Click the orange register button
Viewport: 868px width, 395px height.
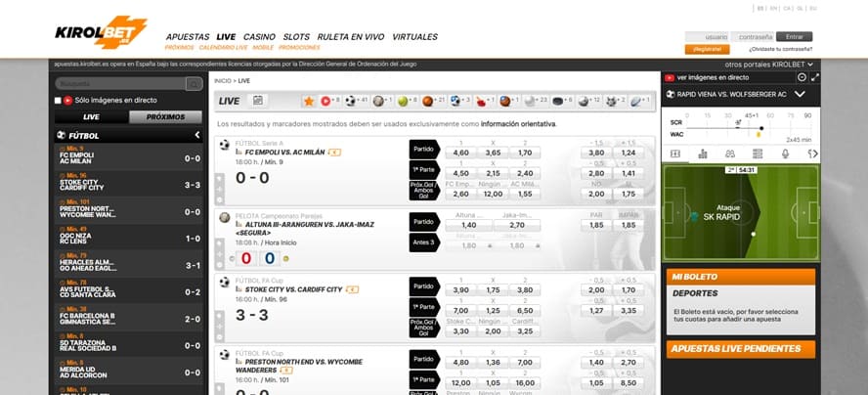click(x=707, y=49)
